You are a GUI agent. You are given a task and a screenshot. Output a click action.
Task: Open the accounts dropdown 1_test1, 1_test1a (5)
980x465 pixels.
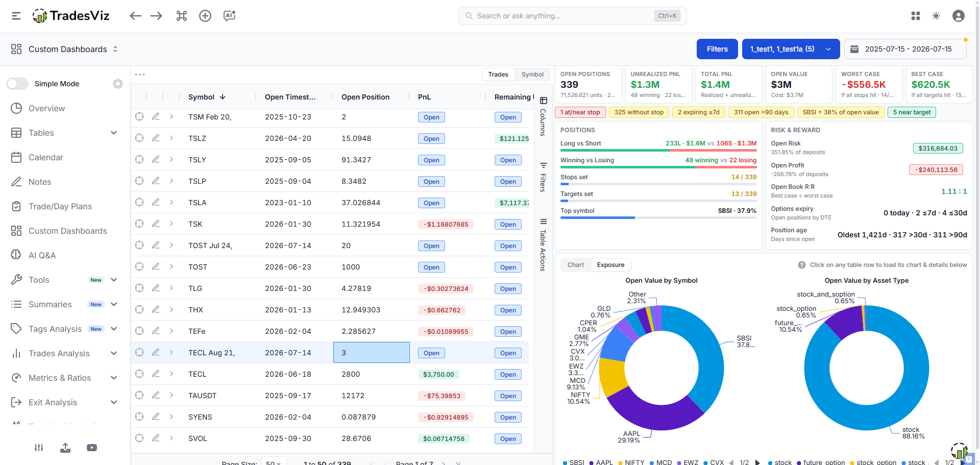791,49
